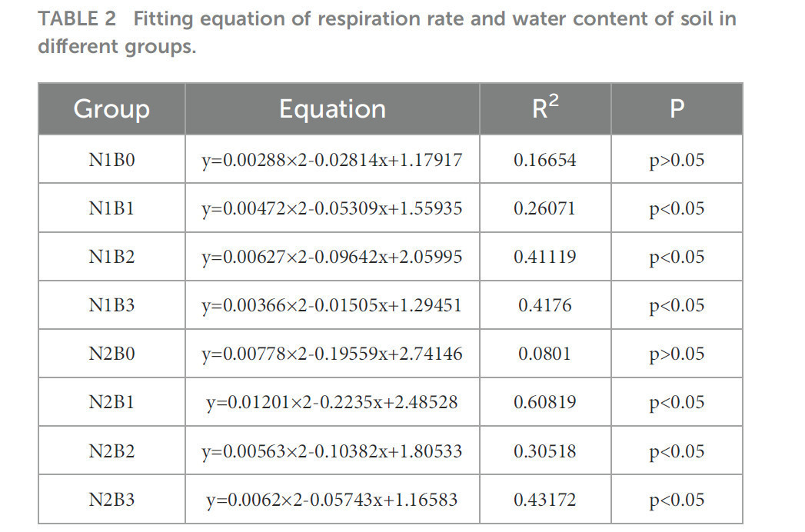This screenshot has height=532, width=805.
Task: Select the N2B0 group cell
Action: 111,354
